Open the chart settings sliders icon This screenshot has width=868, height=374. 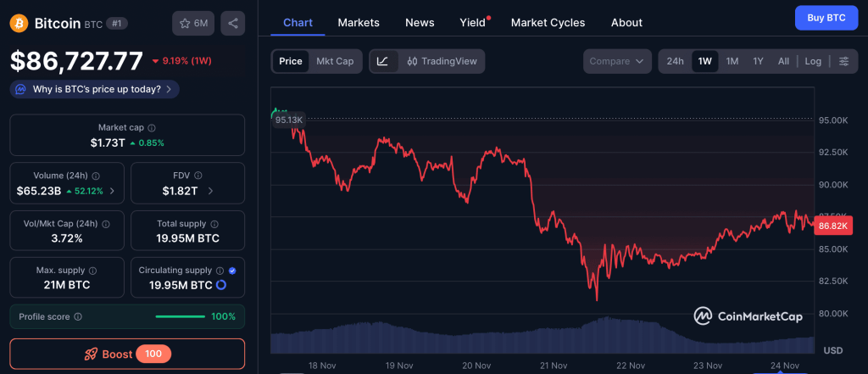(843, 61)
